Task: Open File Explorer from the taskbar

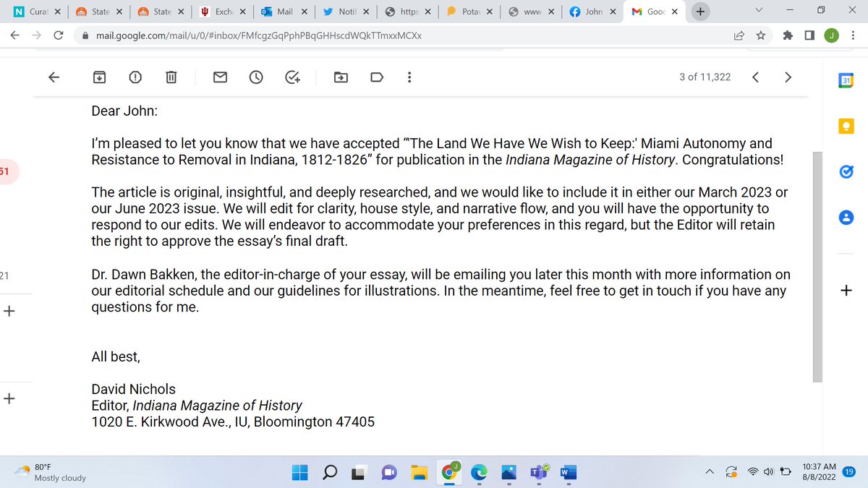Action: coord(419,472)
